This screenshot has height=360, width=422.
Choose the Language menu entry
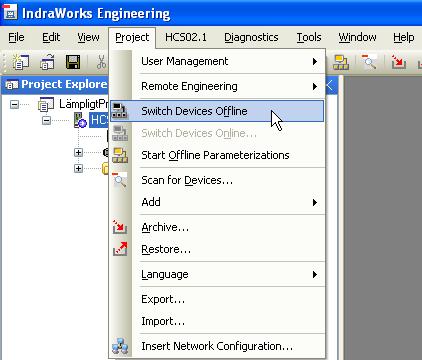[217, 274]
